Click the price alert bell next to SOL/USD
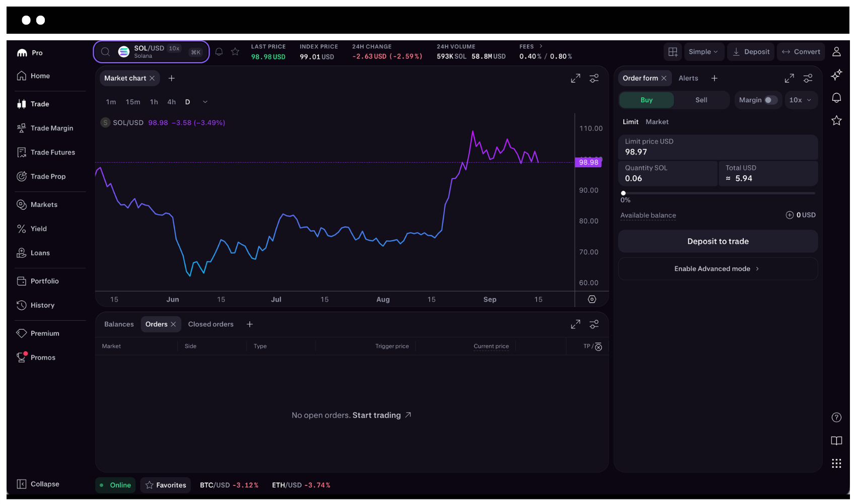The height and width of the screenshot is (504, 856). (219, 52)
